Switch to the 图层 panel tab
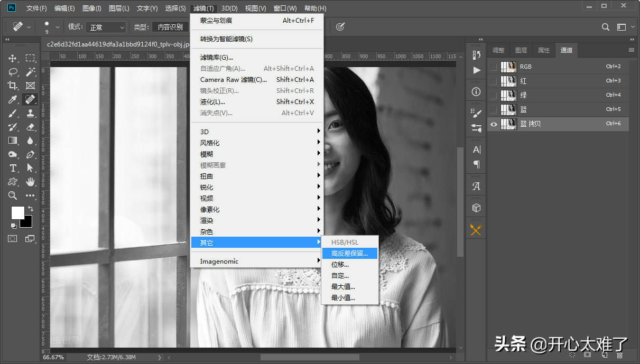640x364 pixels. coord(521,50)
